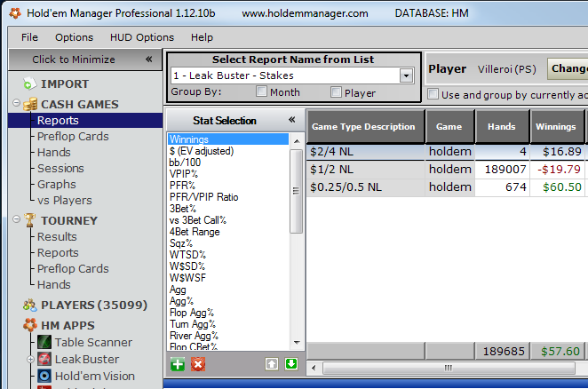Image resolution: width=588 pixels, height=389 pixels.
Task: Click the stat list vertical scrollbar thumb
Action: click(x=297, y=191)
